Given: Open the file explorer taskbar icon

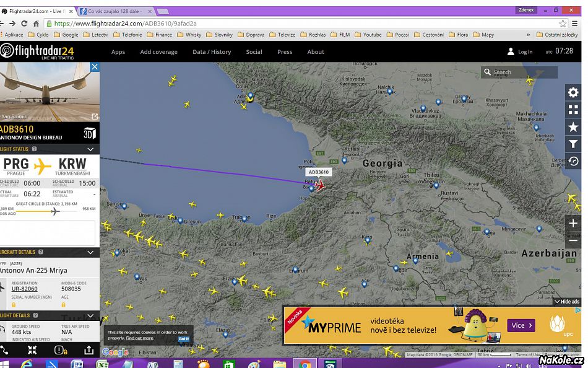Looking at the screenshot, I should [279, 364].
